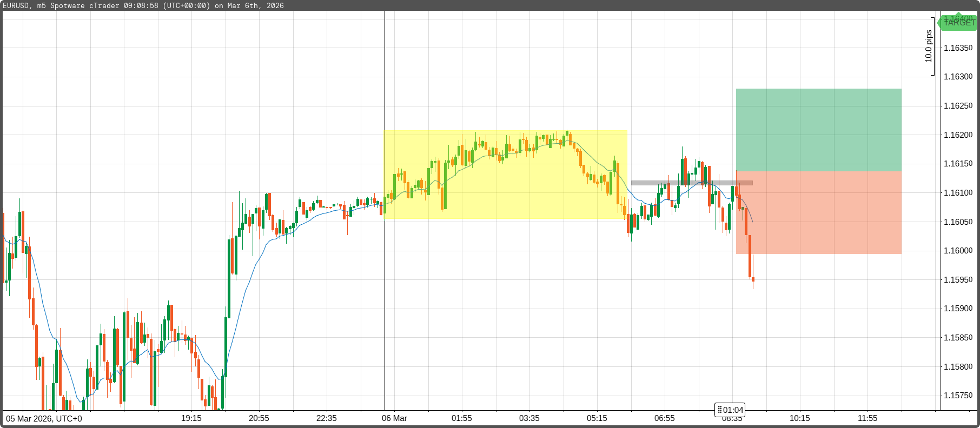Click the 19:15 time axis label
This screenshot has height=428, width=980.
[x=191, y=418]
